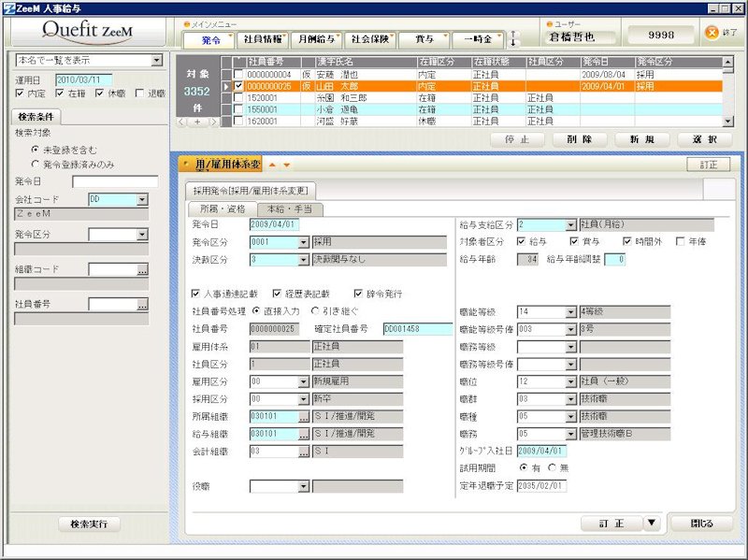Toggle the 人事通達記載 checkbox

tap(195, 294)
